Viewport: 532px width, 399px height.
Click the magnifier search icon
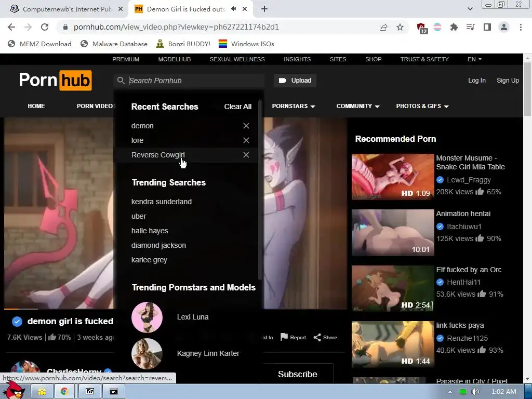(121, 81)
